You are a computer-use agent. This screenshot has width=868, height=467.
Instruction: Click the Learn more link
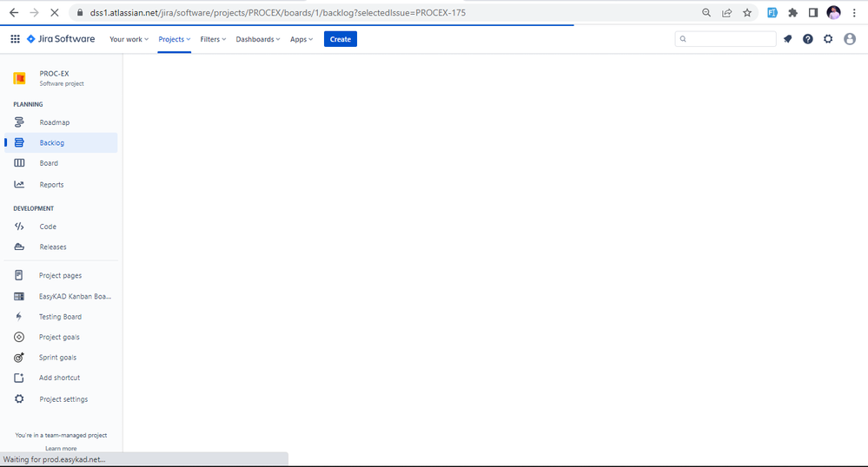pos(61,448)
